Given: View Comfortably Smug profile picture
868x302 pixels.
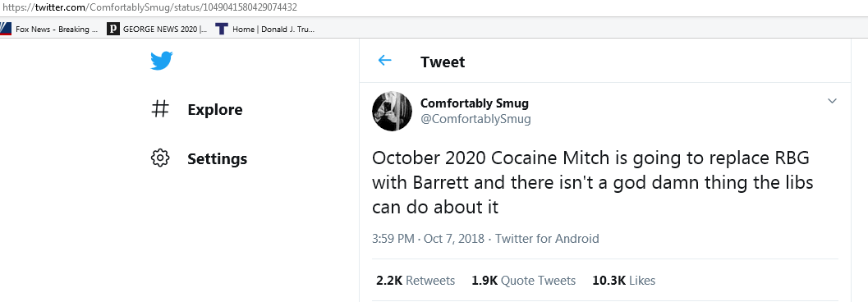Looking at the screenshot, I should coord(392,111).
